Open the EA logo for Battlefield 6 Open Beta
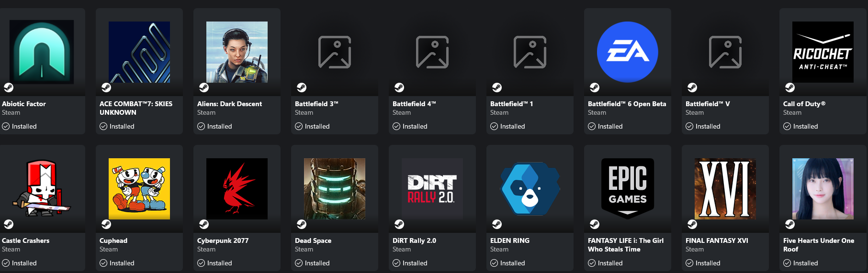Screen dimensions: 868x273 [x=628, y=52]
